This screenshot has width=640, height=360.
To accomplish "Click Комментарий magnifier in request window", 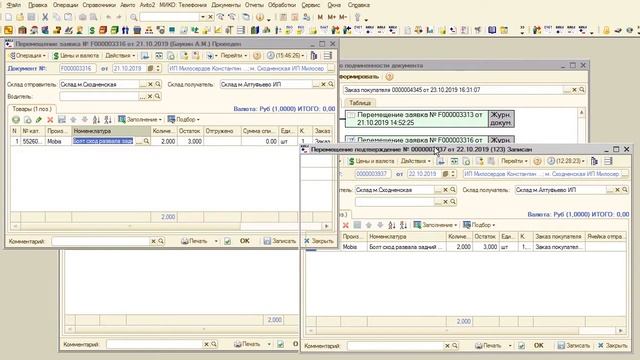I will pos(161,241).
